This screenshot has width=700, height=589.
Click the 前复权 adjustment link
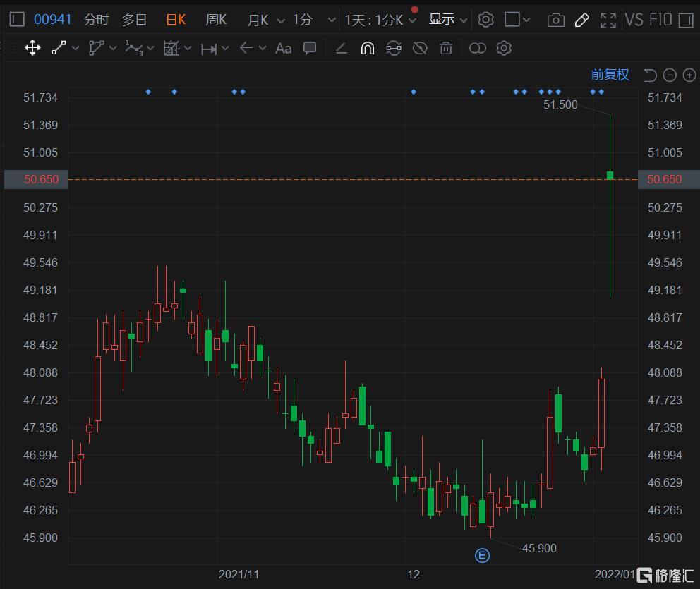(610, 75)
